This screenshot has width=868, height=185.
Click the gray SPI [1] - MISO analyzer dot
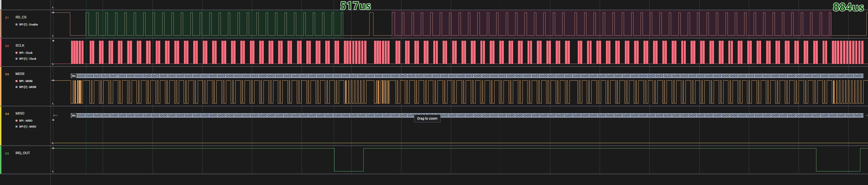pyautogui.click(x=17, y=127)
